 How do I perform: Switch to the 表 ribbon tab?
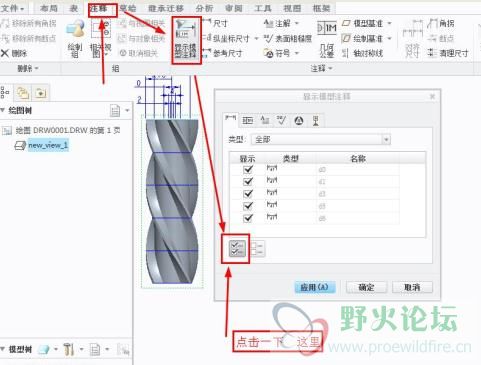pos(73,8)
